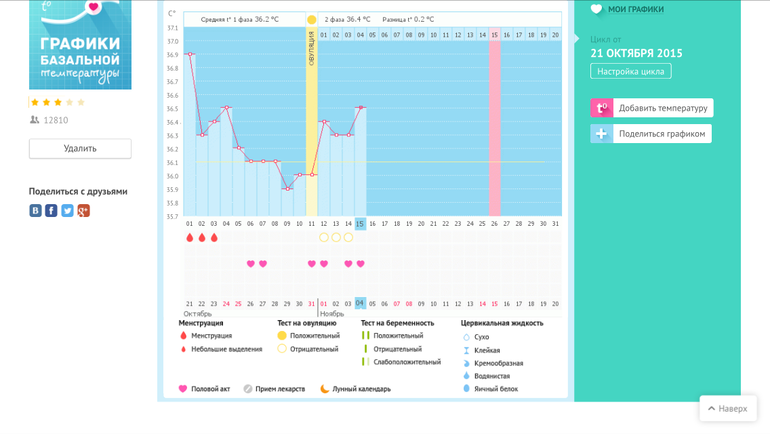
Task: Click the pink temperature icon
Action: pos(601,108)
